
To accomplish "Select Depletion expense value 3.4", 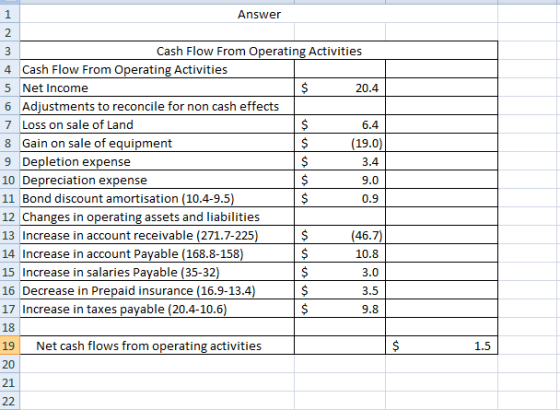I will tap(340, 161).
